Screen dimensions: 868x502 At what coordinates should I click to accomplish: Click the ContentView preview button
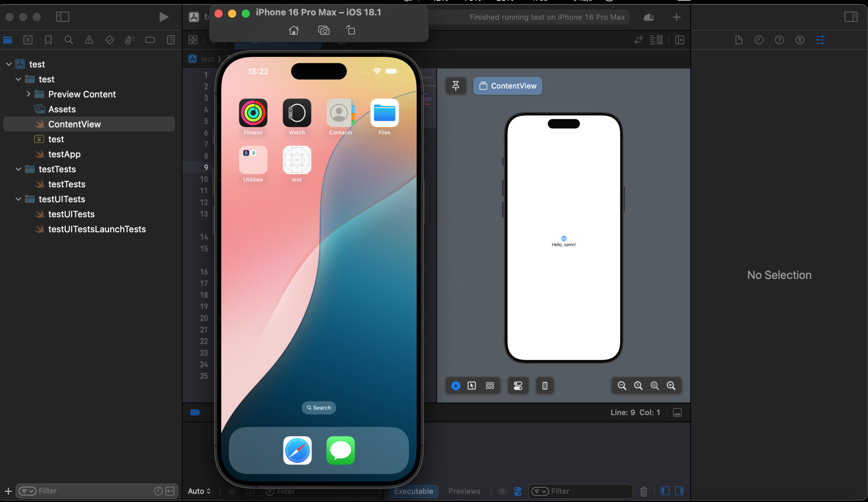tap(507, 86)
